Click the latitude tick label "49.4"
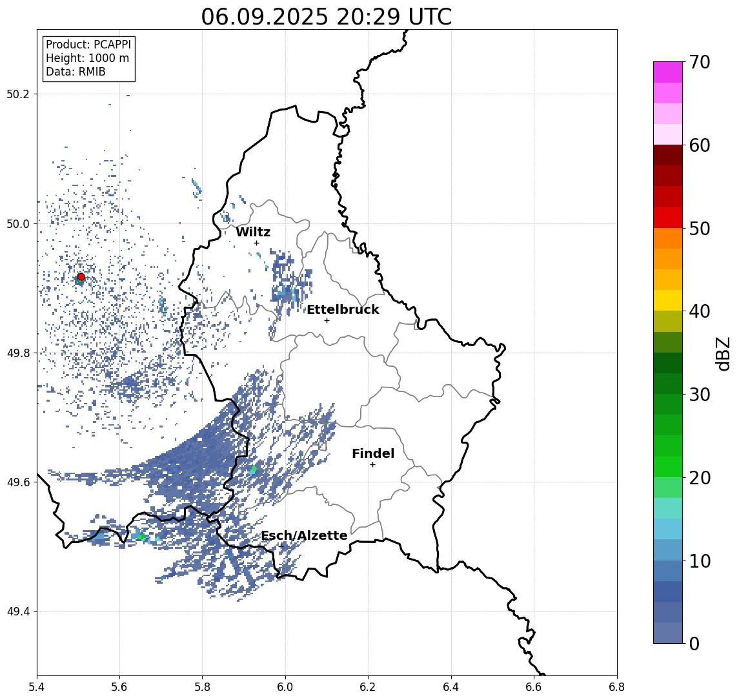 18,612
